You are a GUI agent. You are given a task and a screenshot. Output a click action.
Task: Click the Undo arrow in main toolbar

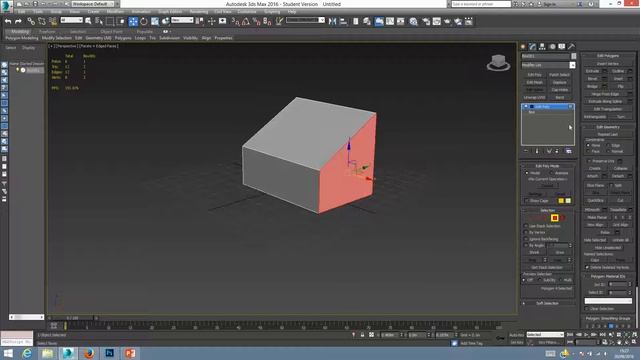point(8,21)
